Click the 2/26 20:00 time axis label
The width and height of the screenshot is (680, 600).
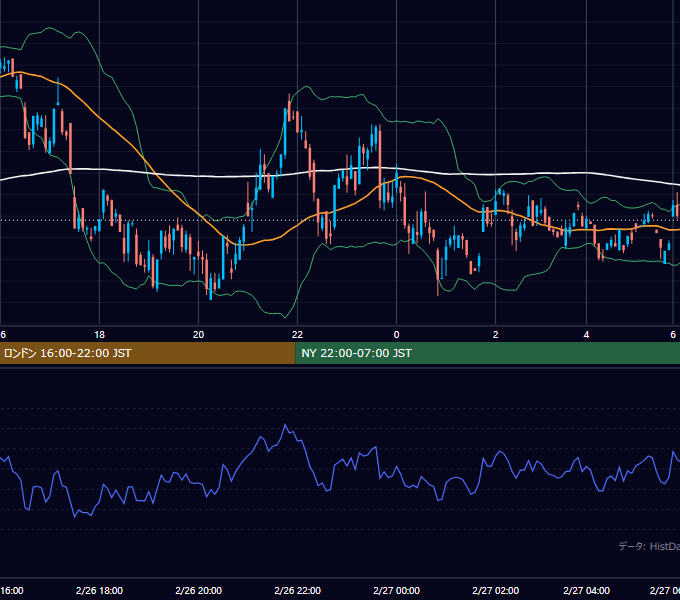pos(198,590)
